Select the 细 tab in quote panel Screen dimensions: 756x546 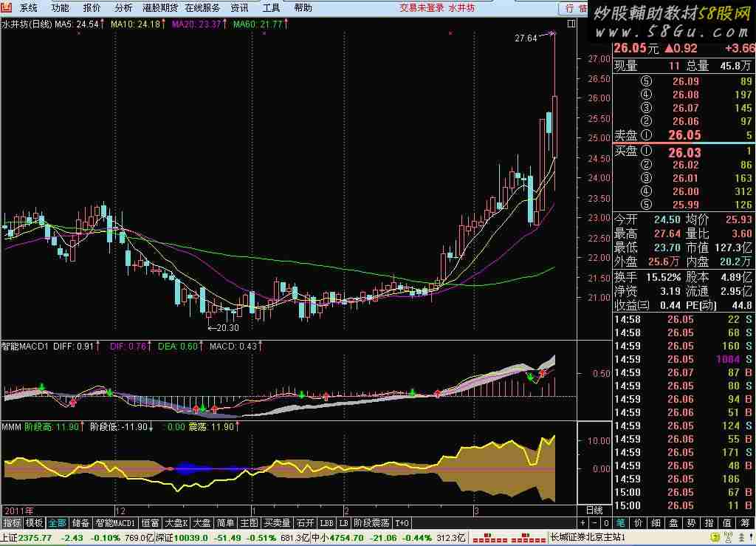[656, 523]
